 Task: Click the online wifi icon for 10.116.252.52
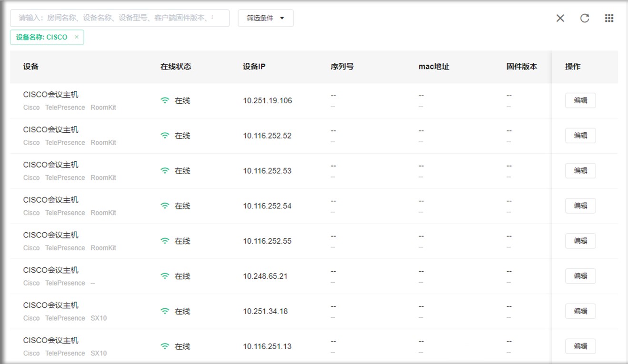(165, 136)
